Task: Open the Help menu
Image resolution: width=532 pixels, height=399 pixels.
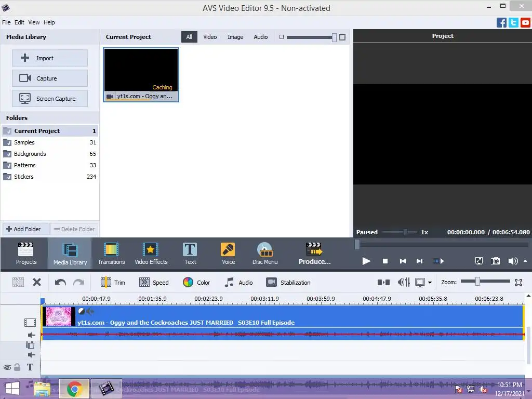Action: pos(49,22)
